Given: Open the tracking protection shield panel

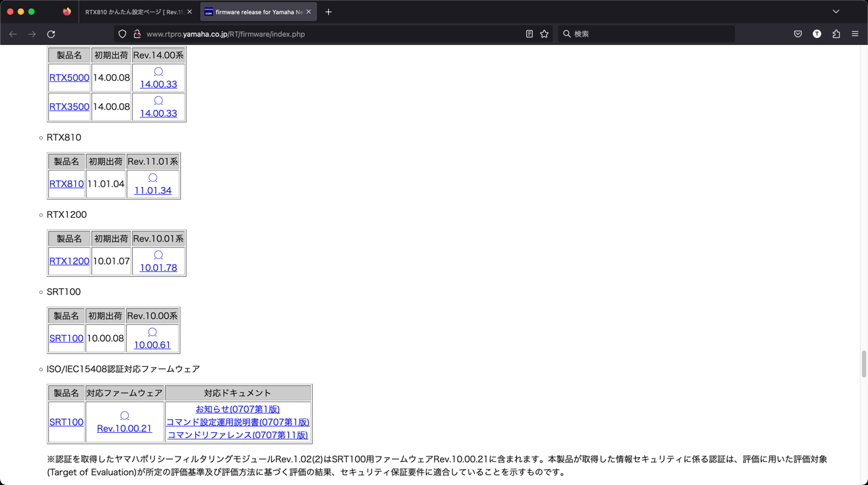Looking at the screenshot, I should tap(122, 34).
